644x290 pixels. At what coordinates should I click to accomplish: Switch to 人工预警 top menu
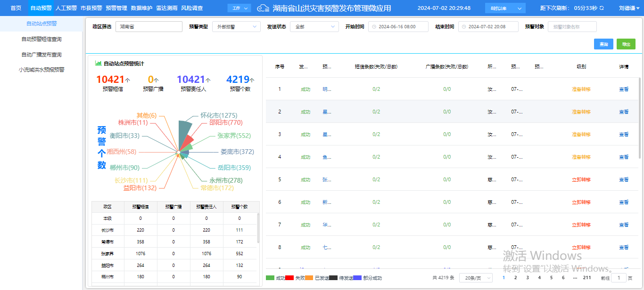[66, 8]
